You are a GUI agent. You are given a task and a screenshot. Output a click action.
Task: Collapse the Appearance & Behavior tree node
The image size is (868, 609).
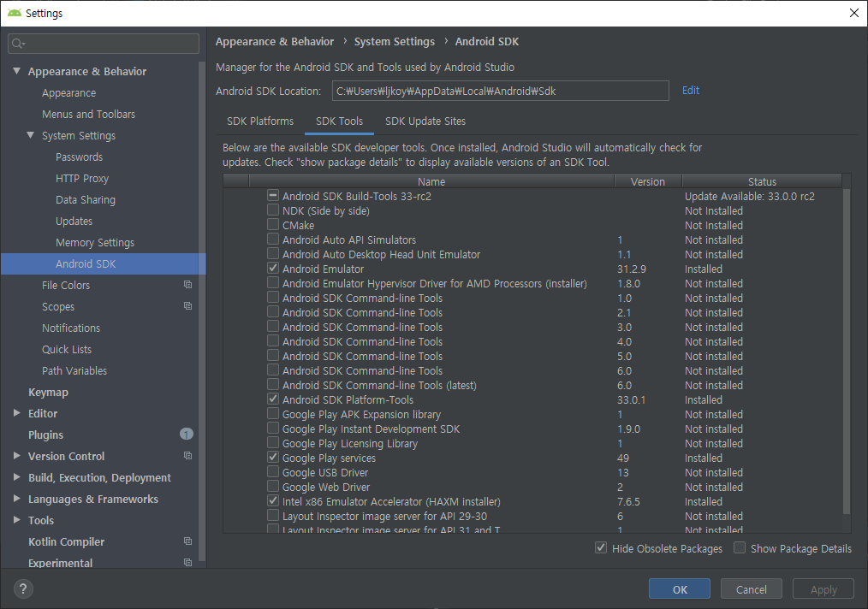[17, 72]
